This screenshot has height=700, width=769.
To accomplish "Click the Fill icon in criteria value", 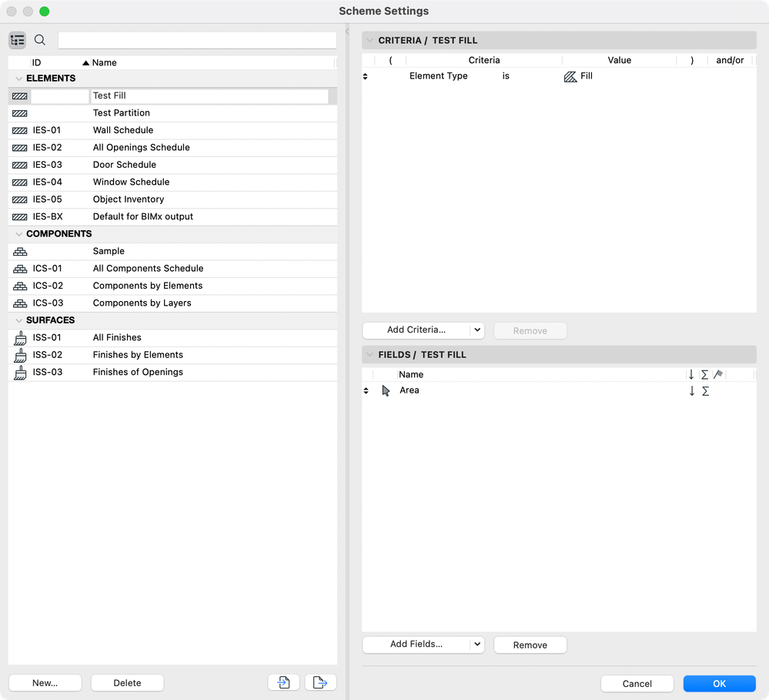I will click(x=570, y=76).
